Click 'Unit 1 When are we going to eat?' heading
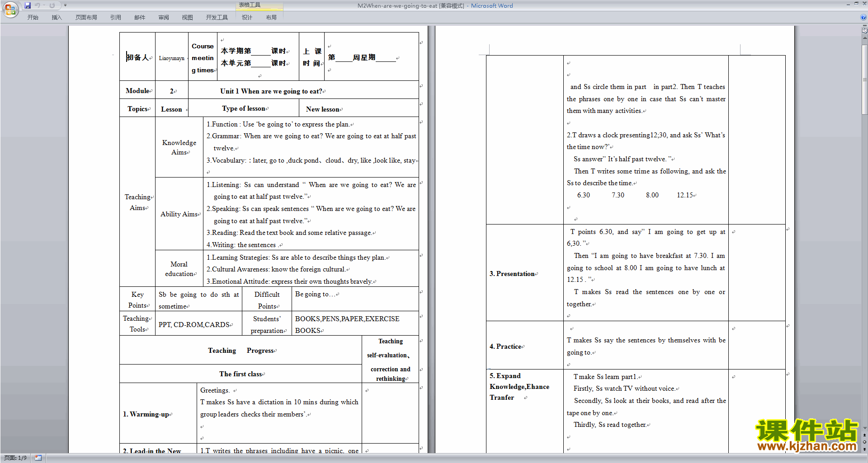Screen dimensions: 868x463 [271, 91]
